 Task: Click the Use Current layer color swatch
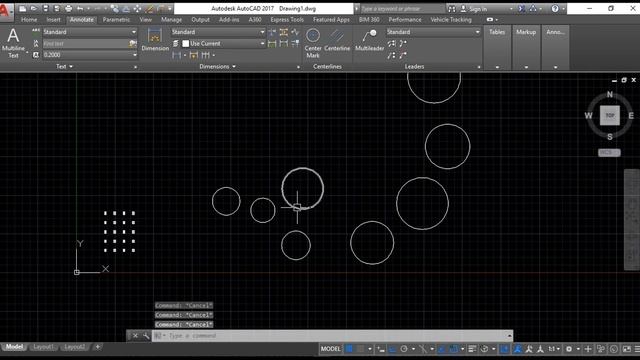pos(186,43)
